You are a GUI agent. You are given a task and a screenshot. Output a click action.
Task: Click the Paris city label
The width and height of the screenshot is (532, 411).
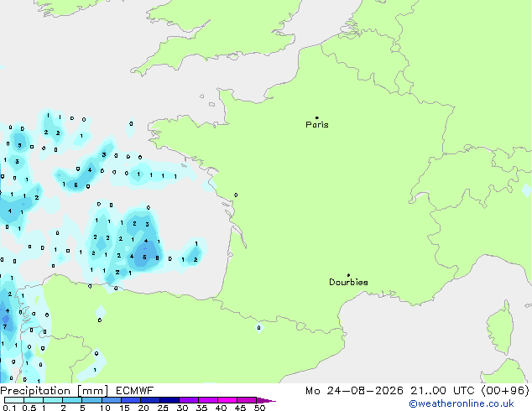coord(317,125)
